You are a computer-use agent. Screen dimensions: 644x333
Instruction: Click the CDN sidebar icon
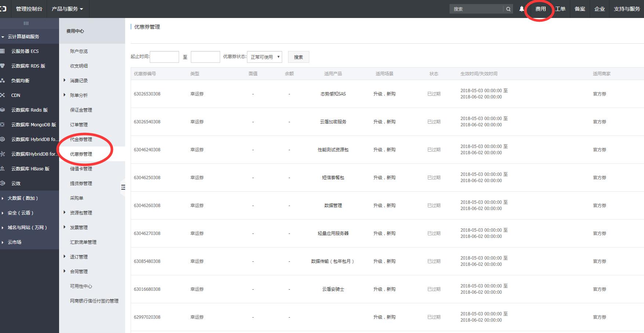[3, 95]
